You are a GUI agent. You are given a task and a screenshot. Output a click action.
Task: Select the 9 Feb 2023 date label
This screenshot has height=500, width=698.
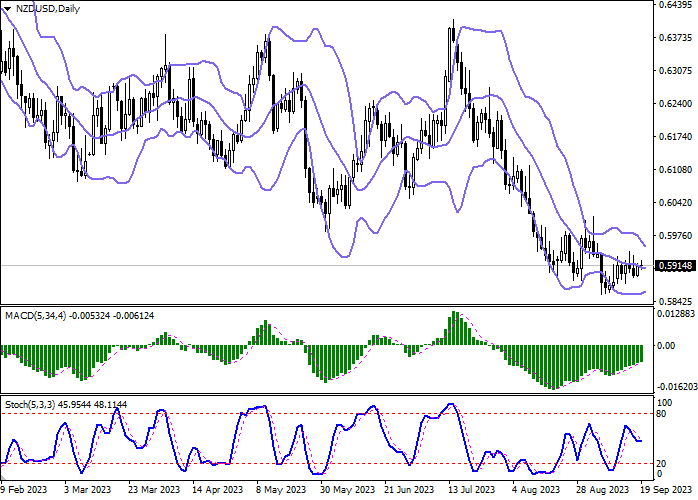pyautogui.click(x=24, y=489)
